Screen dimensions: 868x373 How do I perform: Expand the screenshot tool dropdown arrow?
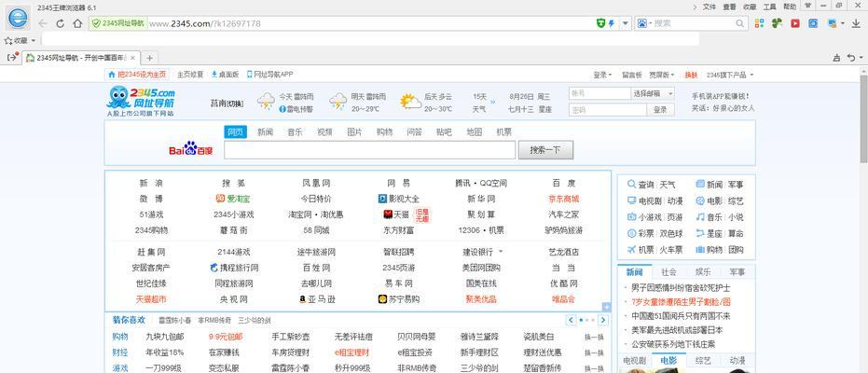(x=843, y=23)
